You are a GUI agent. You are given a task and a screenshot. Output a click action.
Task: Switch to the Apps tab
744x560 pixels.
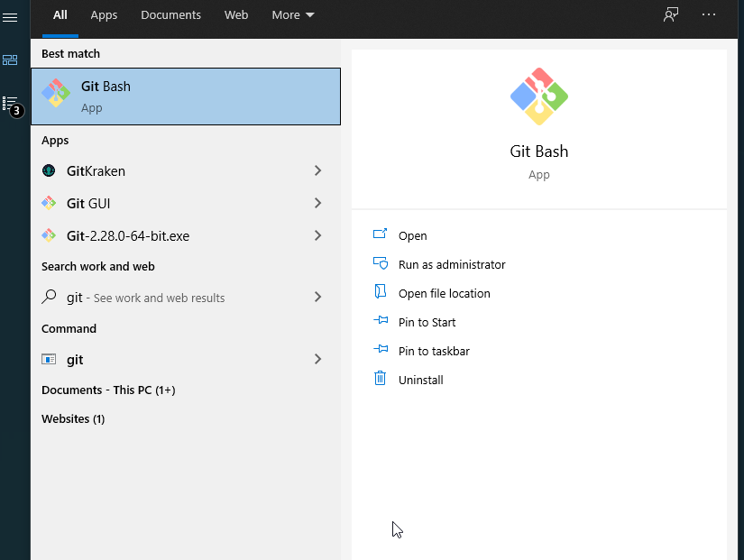point(104,14)
